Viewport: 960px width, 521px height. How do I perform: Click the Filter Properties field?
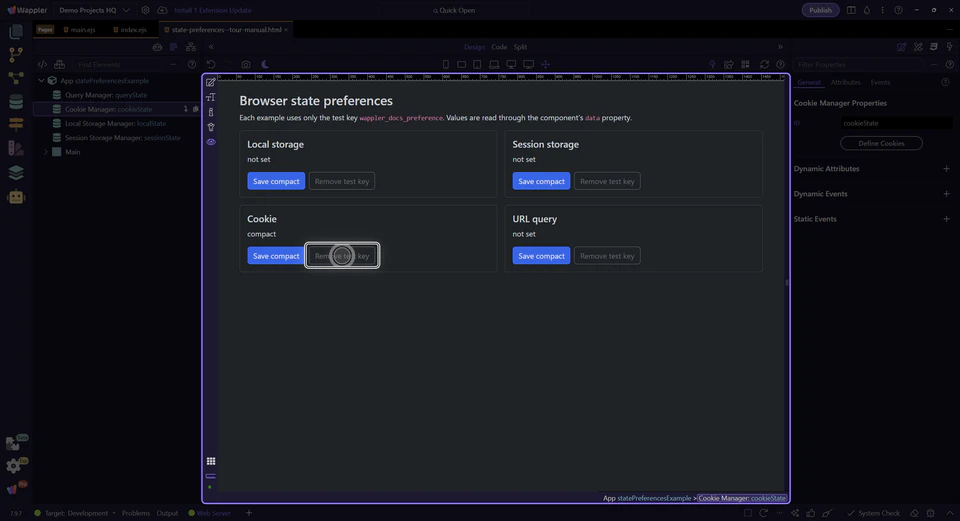[857, 64]
